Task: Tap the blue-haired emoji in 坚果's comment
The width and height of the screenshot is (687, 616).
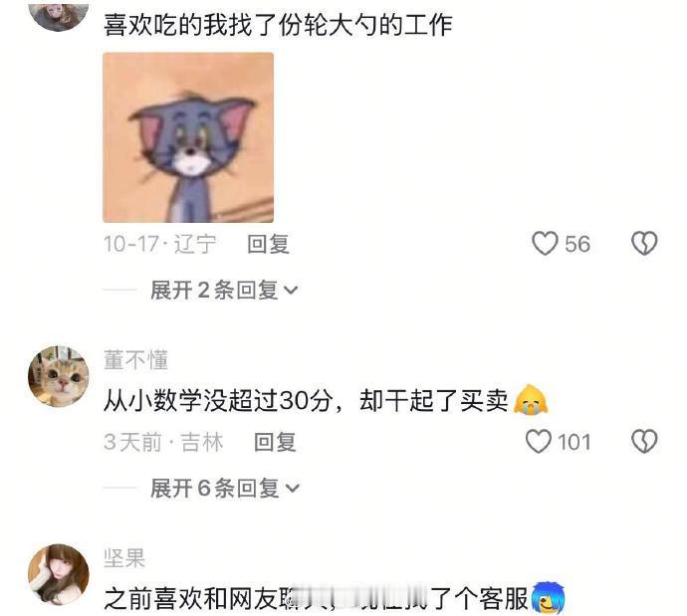Action: point(548,598)
